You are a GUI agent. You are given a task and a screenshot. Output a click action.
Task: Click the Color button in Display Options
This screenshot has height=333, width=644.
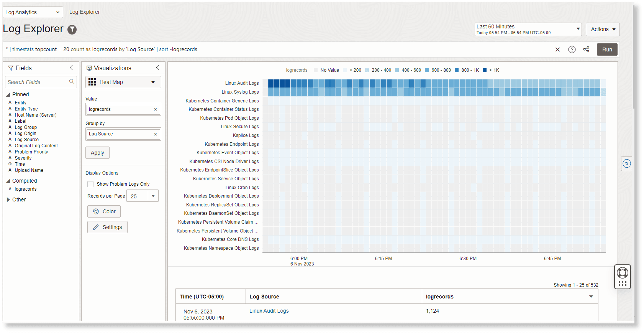(x=104, y=211)
